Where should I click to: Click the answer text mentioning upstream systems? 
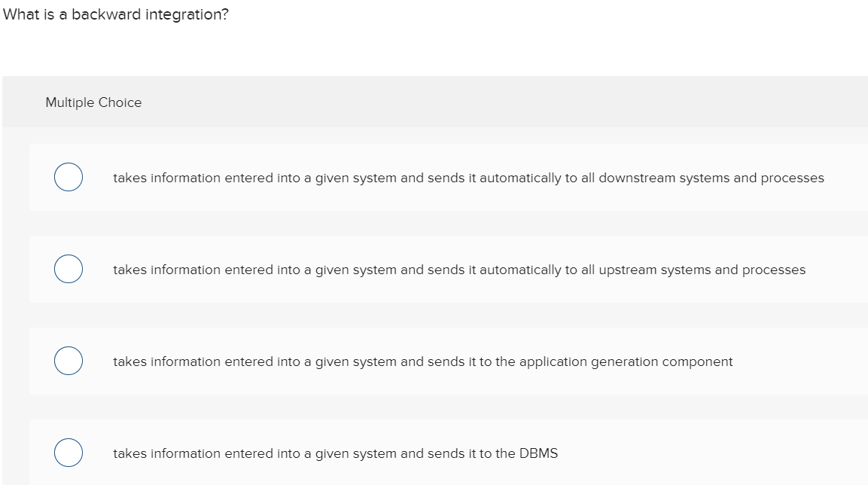pyautogui.click(x=458, y=270)
